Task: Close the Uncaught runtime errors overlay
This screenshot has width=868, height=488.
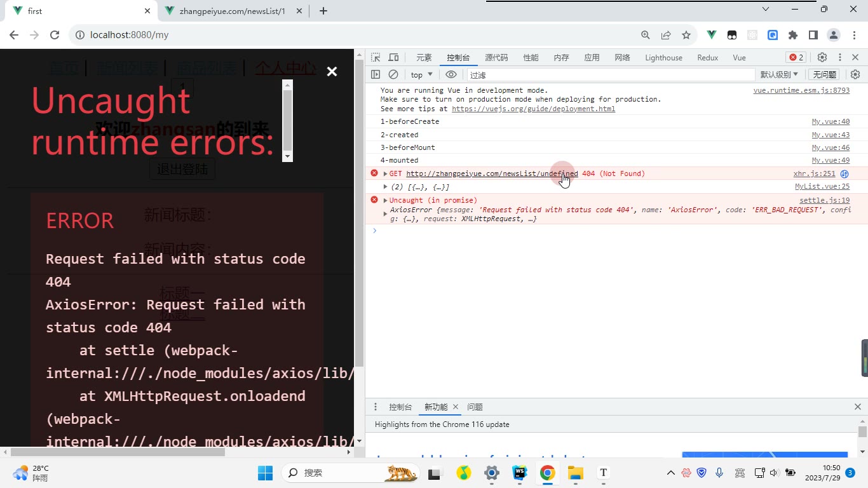Action: pos(332,72)
